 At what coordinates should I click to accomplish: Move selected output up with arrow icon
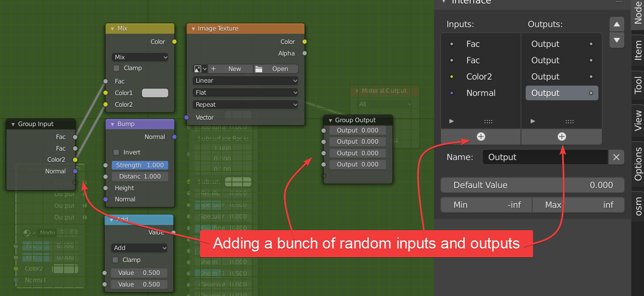point(616,24)
